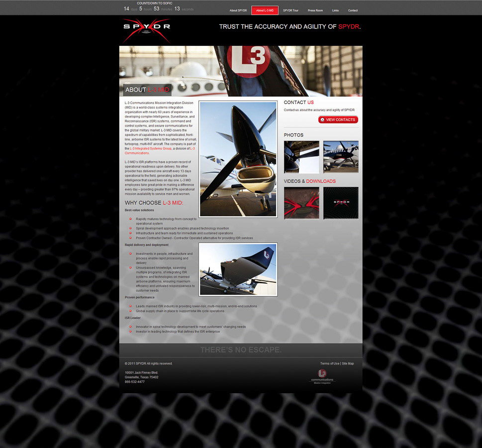
Task: Open the SPYDR logo download thumbnail
Action: (341, 203)
